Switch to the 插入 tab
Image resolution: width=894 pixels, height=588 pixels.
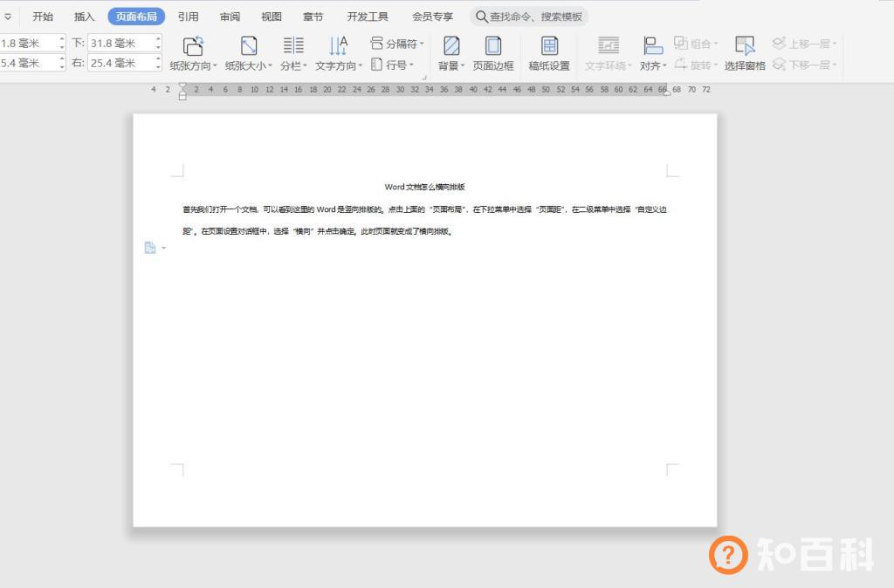point(85,17)
